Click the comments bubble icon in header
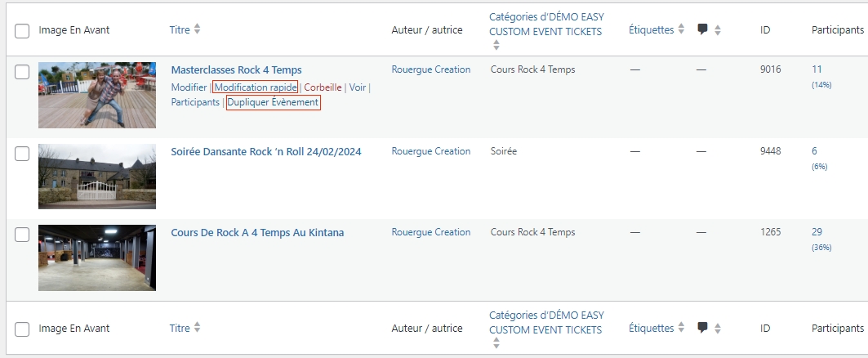The width and height of the screenshot is (868, 358). click(702, 29)
